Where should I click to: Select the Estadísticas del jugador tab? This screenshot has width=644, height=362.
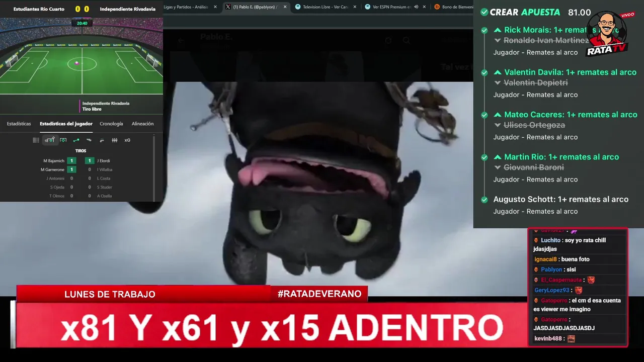[66, 124]
